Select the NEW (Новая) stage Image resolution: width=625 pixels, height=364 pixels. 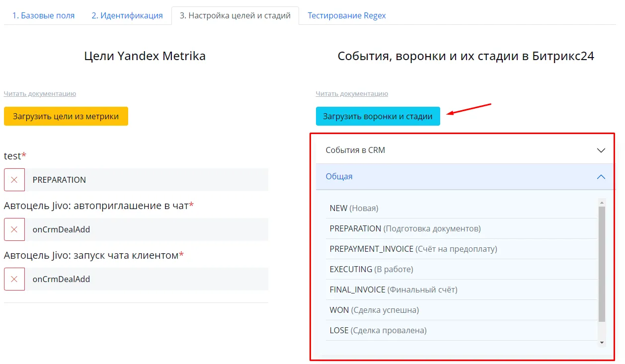click(462, 208)
